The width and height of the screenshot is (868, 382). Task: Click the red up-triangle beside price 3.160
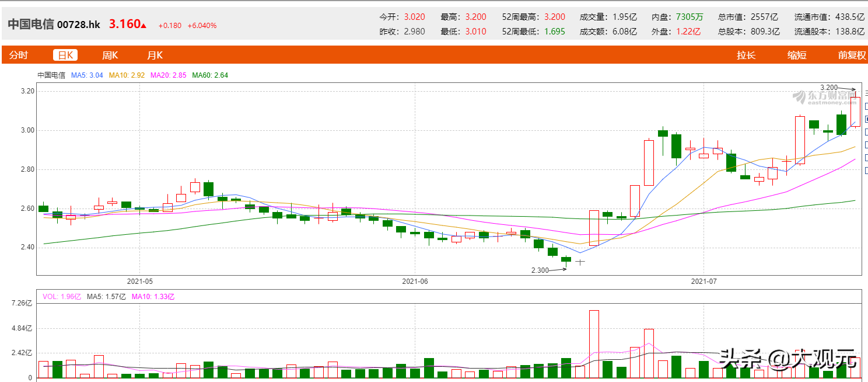click(143, 26)
